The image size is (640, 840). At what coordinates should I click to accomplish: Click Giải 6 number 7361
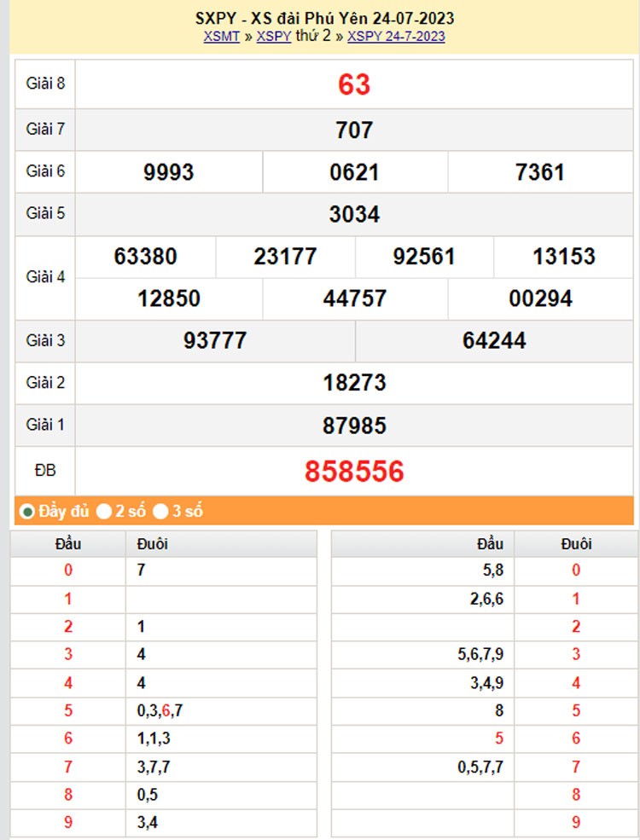click(540, 172)
